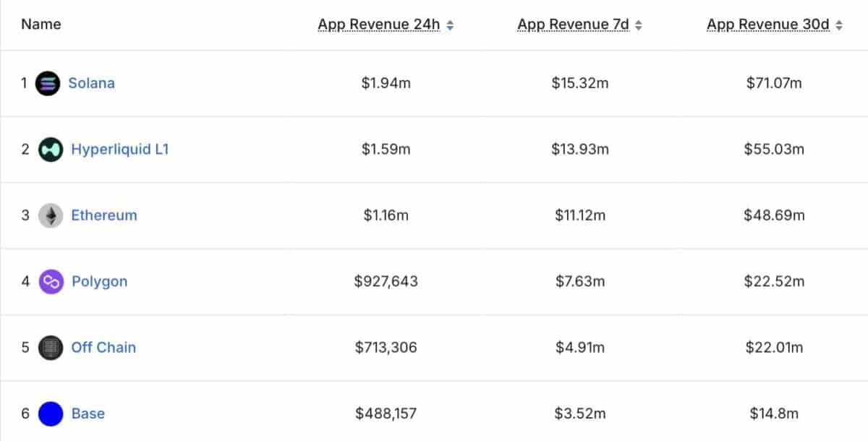Open the Polygon chain link
Viewport: 868px width, 441px height.
point(99,281)
